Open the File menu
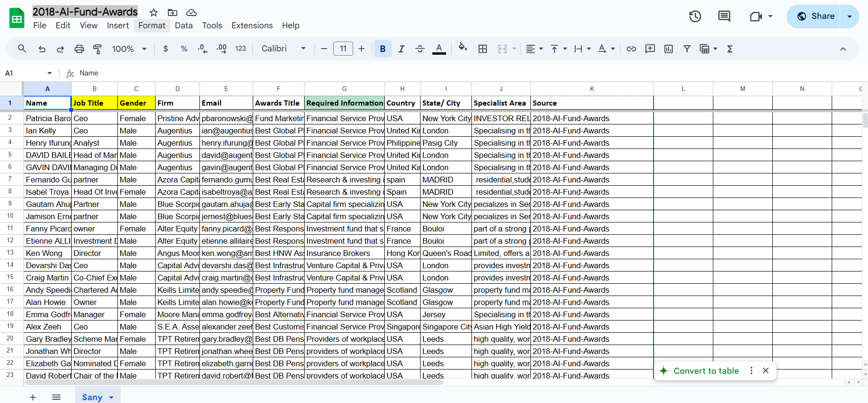The width and height of the screenshot is (868, 403). [x=40, y=25]
